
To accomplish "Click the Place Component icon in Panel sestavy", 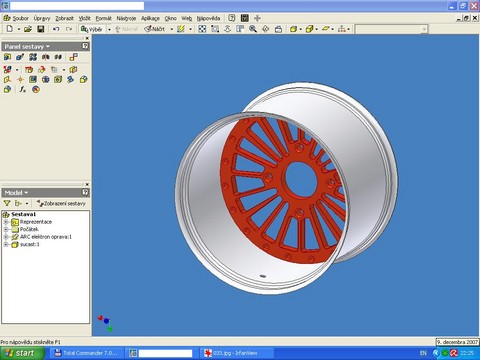I will coord(7,57).
